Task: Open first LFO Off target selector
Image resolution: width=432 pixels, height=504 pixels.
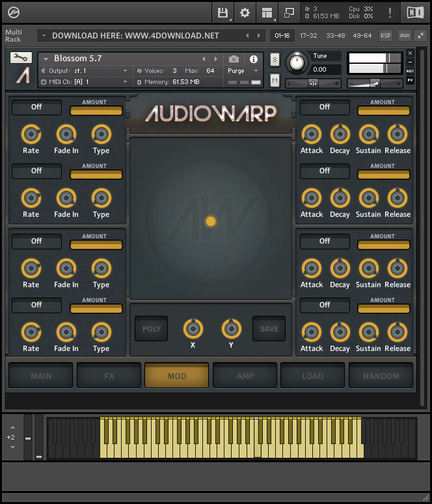Action: pyautogui.click(x=36, y=107)
